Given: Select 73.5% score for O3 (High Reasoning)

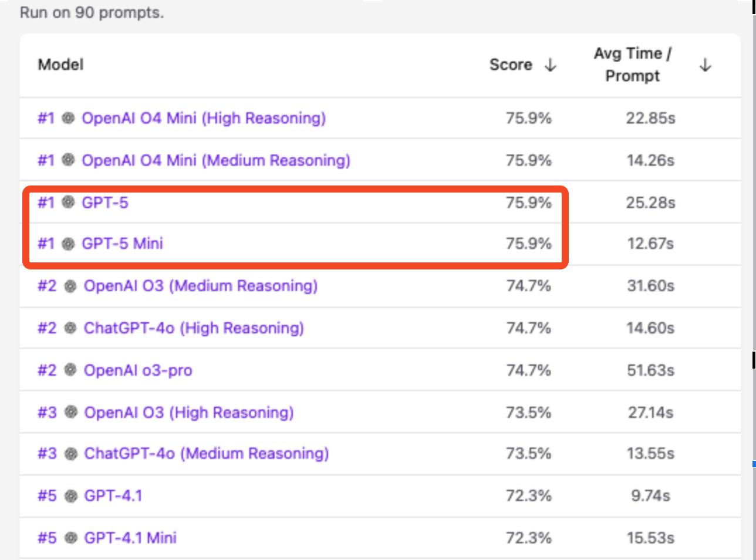Looking at the screenshot, I should 529,413.
